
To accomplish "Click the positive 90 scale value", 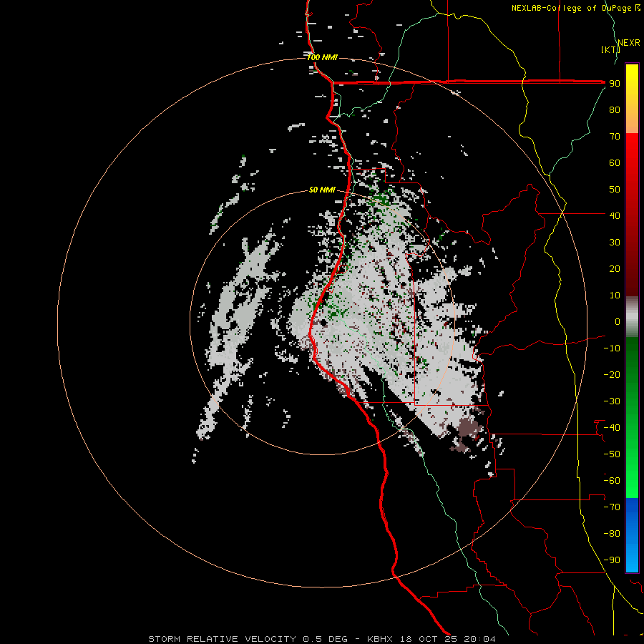I will coord(615,84).
